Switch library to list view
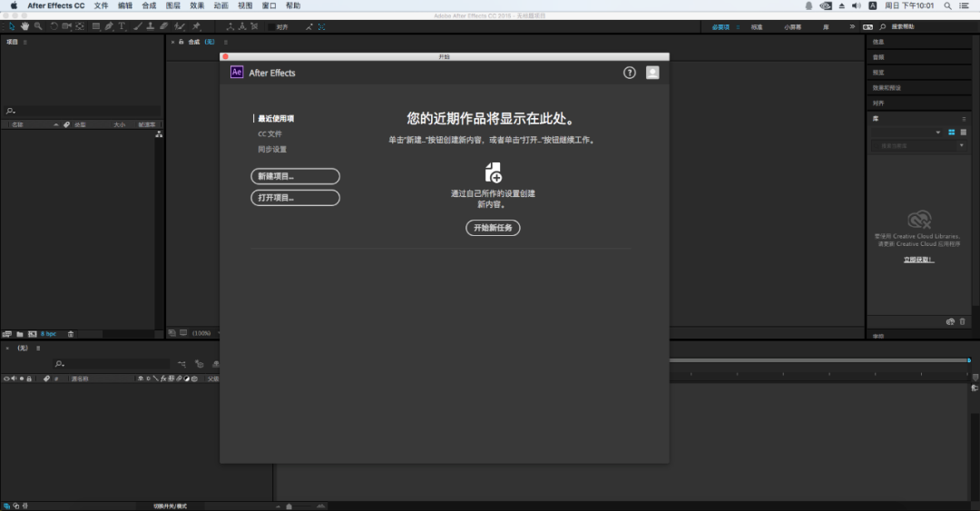Screen dimensions: 980x511 click(x=963, y=133)
